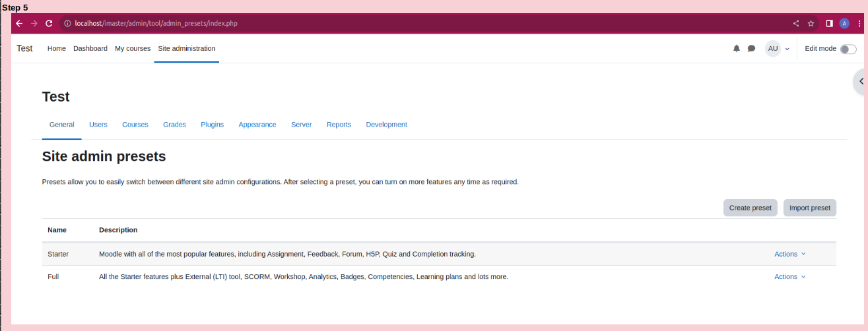868x331 pixels.
Task: Click the Import preset button
Action: click(810, 208)
